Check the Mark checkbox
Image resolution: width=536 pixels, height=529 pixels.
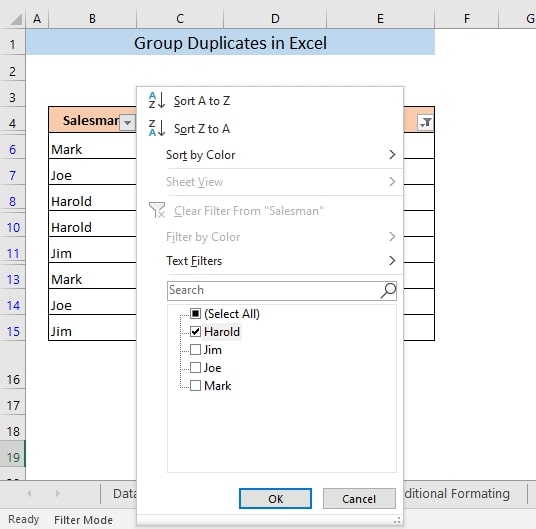pos(196,386)
